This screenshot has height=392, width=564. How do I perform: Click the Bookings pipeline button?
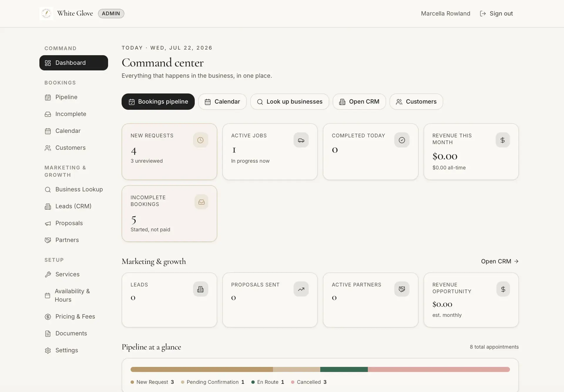coord(158,102)
